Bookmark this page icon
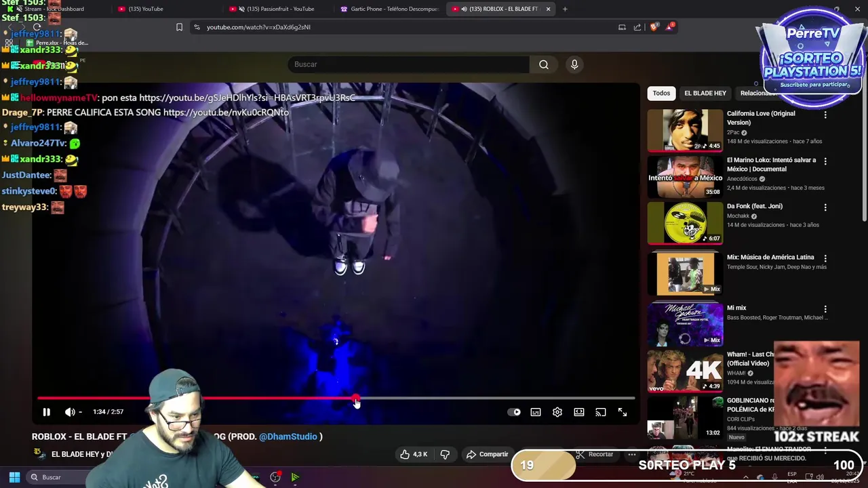Screen dimensions: 868x488 179,27
